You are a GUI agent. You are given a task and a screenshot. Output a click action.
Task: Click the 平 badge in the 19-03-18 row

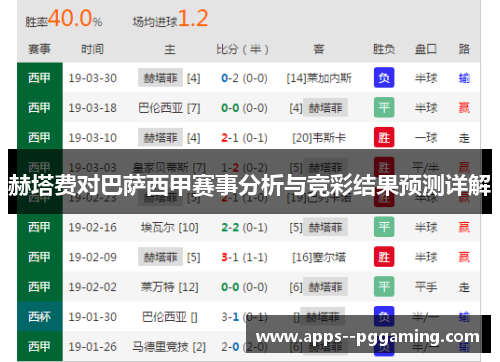tap(384, 107)
